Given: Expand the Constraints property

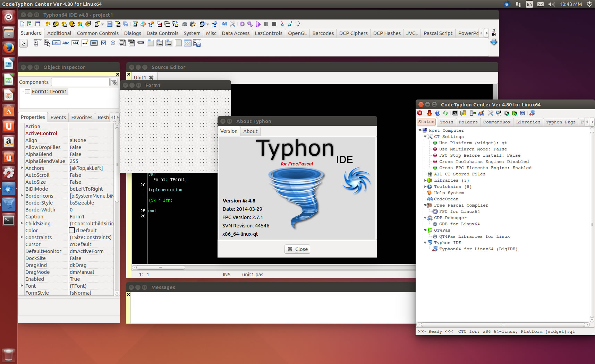Looking at the screenshot, I should tap(22, 237).
